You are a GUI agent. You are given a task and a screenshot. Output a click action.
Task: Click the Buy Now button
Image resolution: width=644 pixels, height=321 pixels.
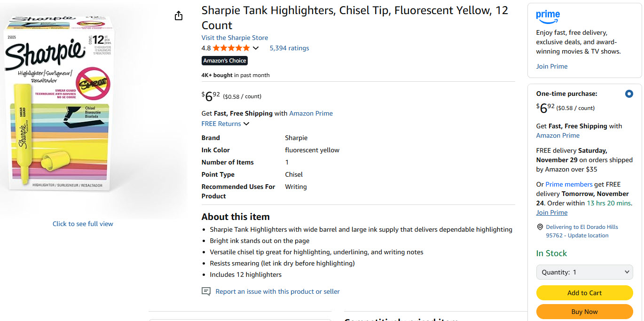coord(584,312)
